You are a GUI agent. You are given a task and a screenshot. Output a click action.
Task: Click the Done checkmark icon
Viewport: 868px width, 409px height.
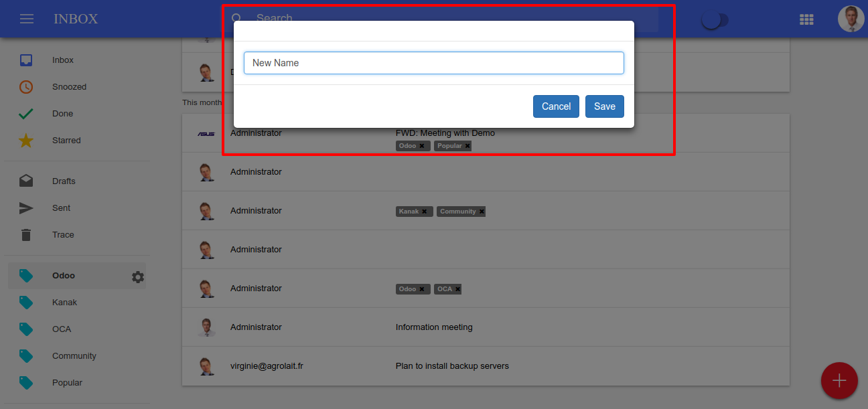(x=26, y=114)
